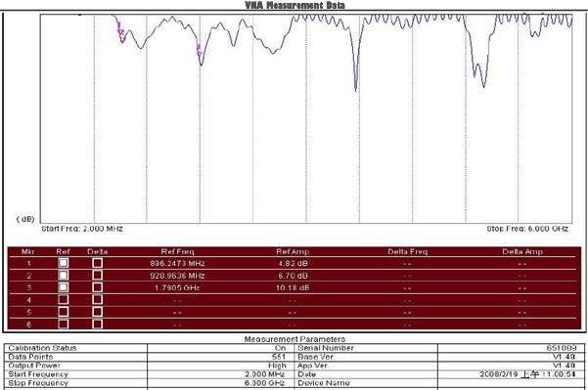The width and height of the screenshot is (588, 390).
Task: Toggle the Ref checkbox for marker 1
Action: 63,263
